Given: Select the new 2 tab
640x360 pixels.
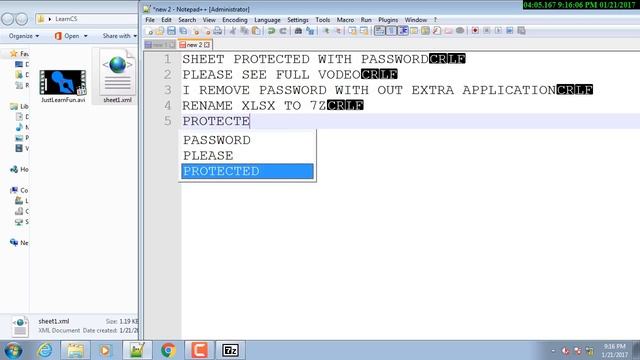Looking at the screenshot, I should click(x=194, y=44).
